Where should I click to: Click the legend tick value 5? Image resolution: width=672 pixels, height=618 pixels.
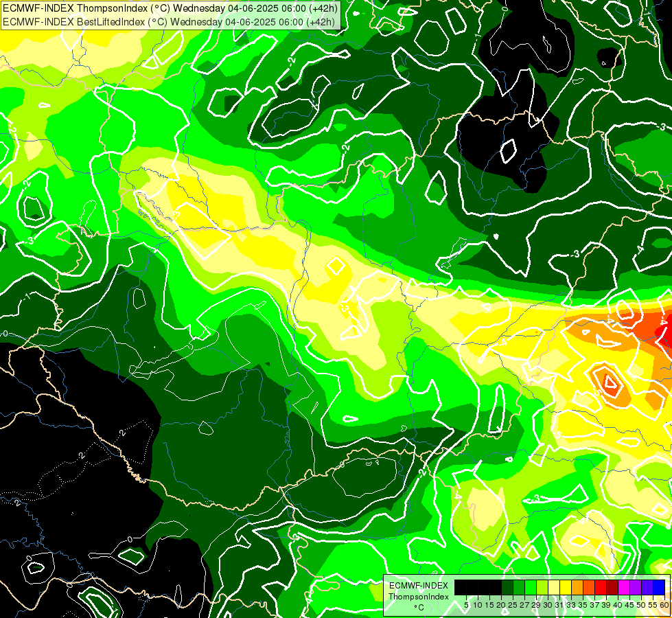coord(466,605)
